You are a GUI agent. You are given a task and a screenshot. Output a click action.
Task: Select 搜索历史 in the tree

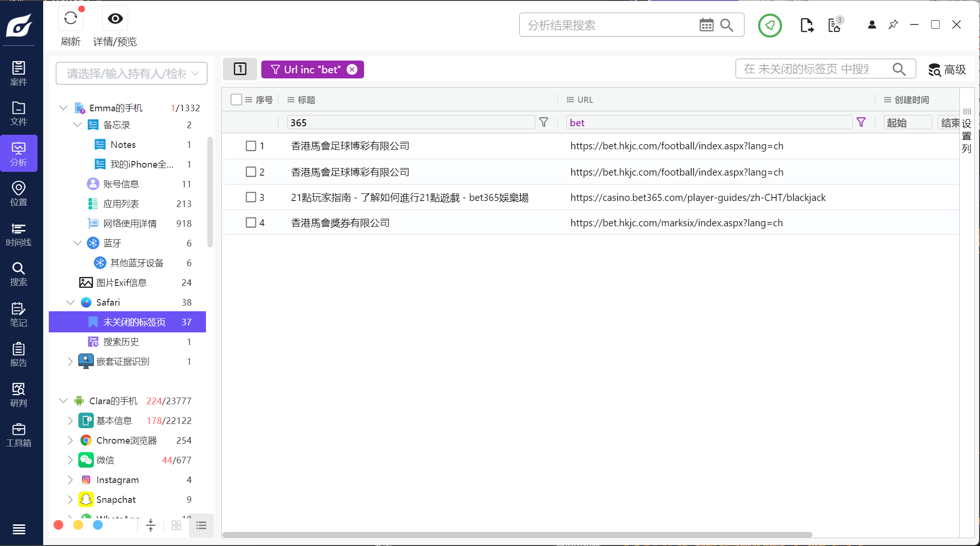[x=121, y=342]
